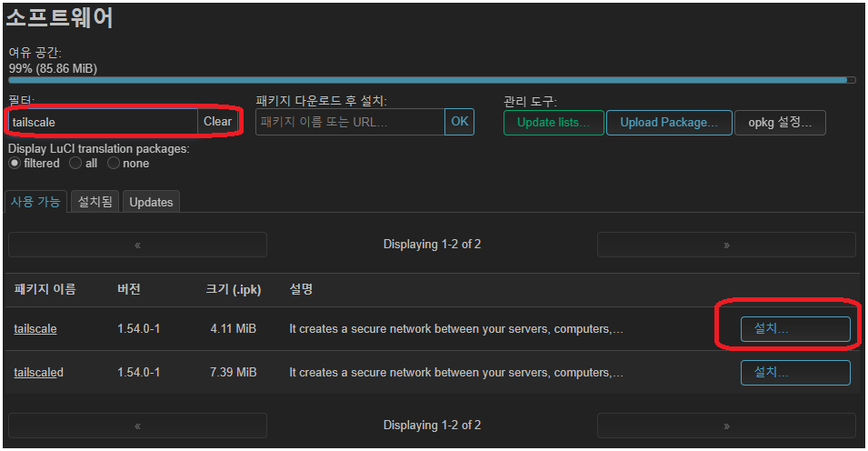Clear the package filter
Viewport: 868px width, 451px height.
[217, 122]
